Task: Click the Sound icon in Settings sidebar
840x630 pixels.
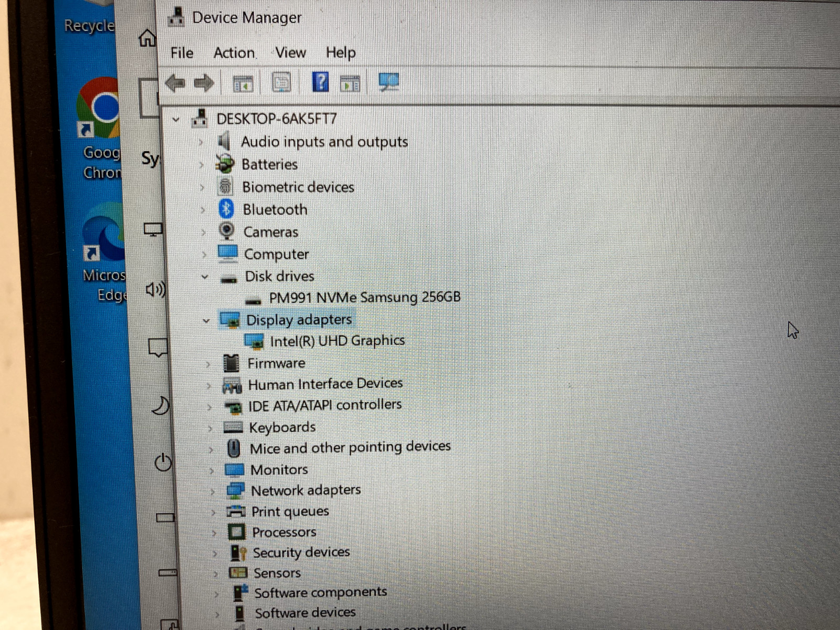Action: 155,289
